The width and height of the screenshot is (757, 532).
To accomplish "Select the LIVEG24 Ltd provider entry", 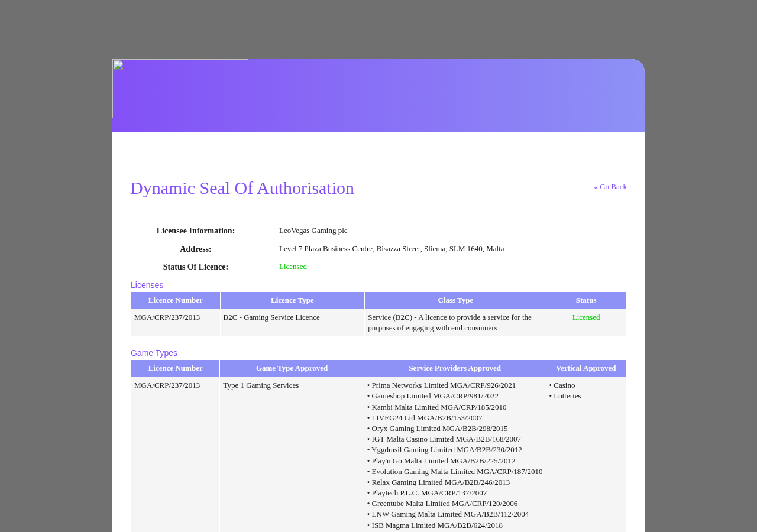I will click(x=425, y=418).
